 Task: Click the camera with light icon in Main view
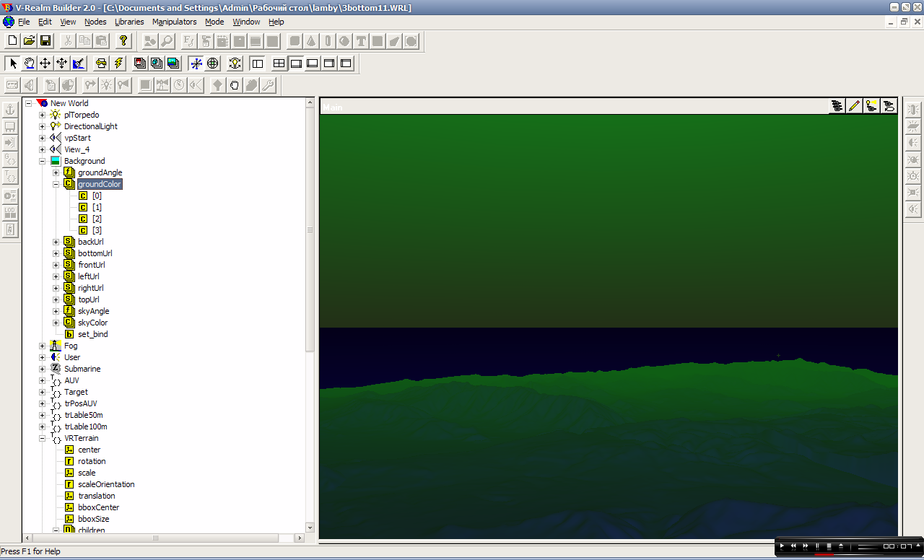click(871, 106)
